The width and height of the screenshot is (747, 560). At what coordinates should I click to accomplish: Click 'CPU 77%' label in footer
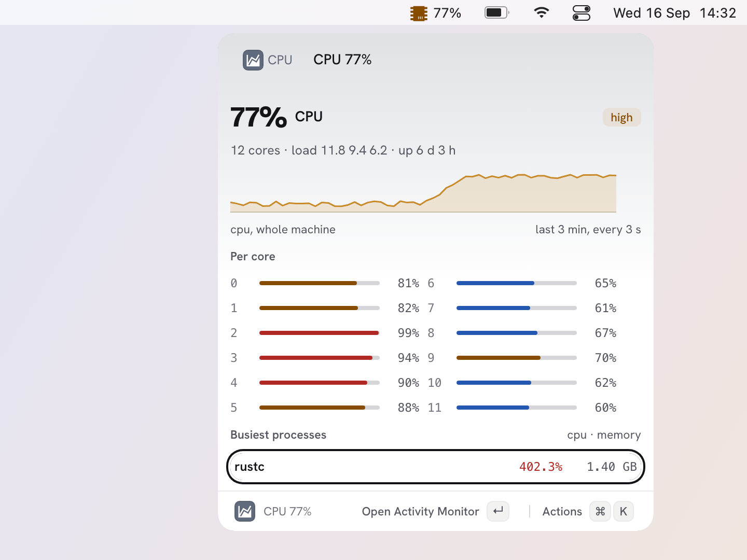tap(287, 512)
